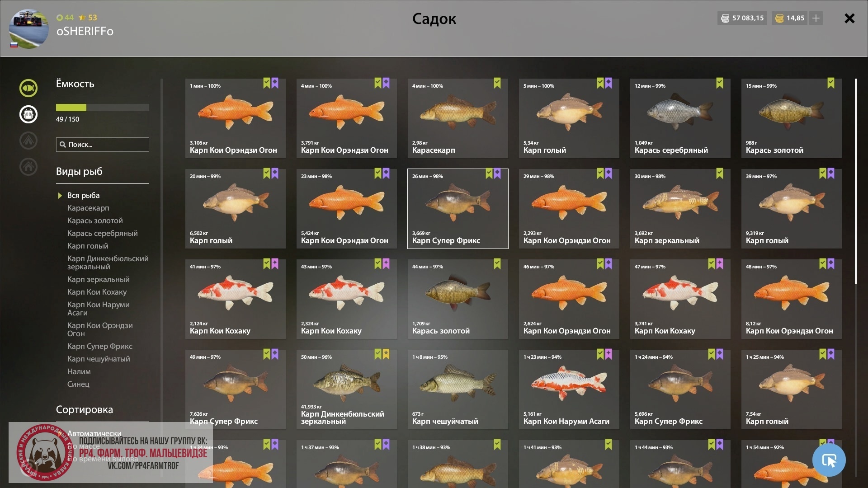Click the Ёмкость capacity progress bar
868x488 pixels.
[103, 108]
